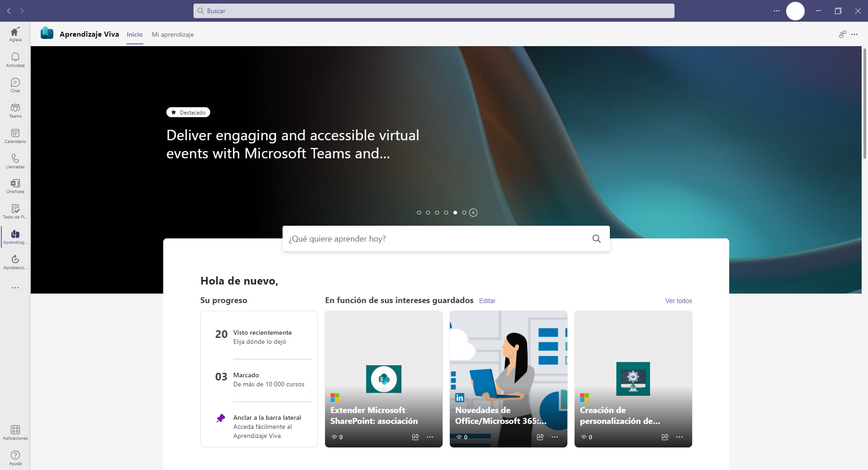Viewport: 868px width, 470px height.
Task: Open Aglaia home in sidebar
Action: click(x=15, y=34)
